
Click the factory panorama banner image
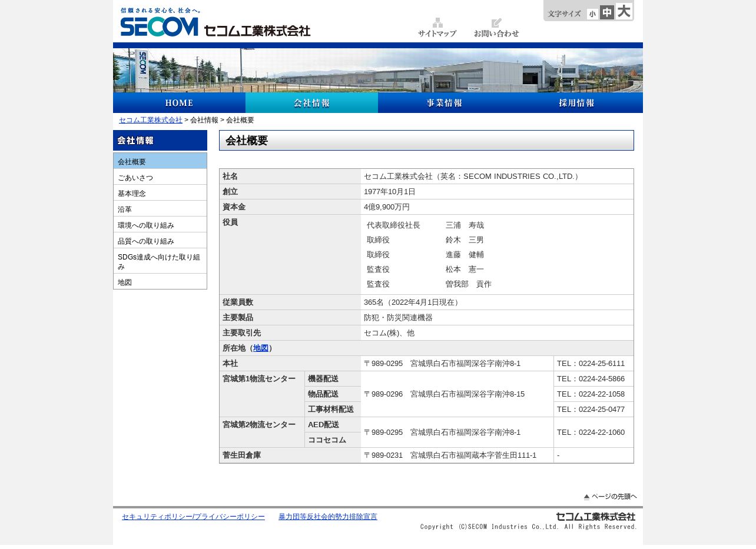[x=378, y=70]
